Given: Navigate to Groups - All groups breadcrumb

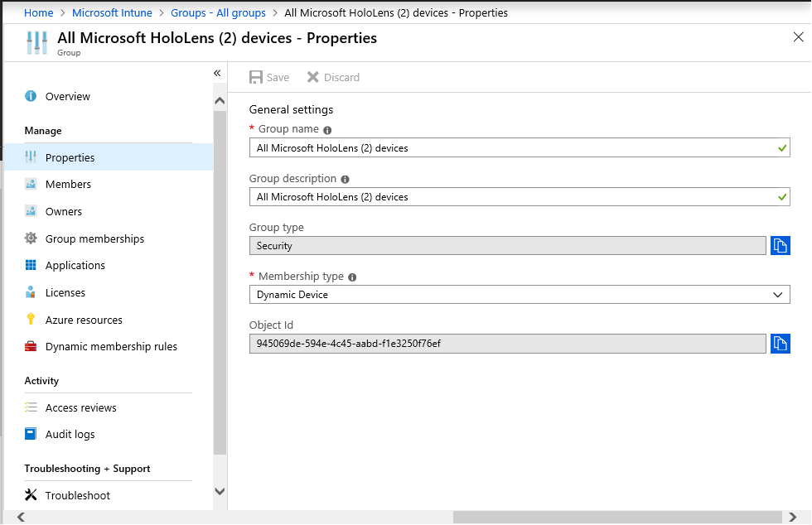Looking at the screenshot, I should click(x=218, y=13).
